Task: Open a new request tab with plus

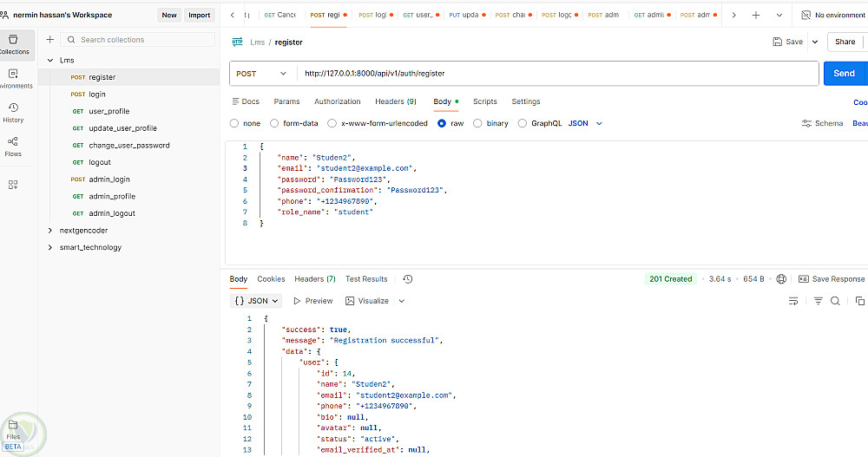Action: coord(756,15)
